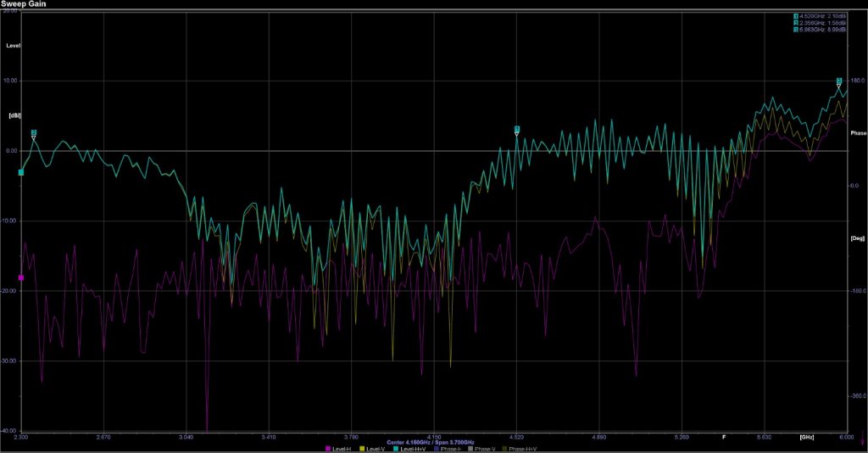Click marker 2 readout 2.356GHz in list
The image size is (868, 453).
point(821,23)
